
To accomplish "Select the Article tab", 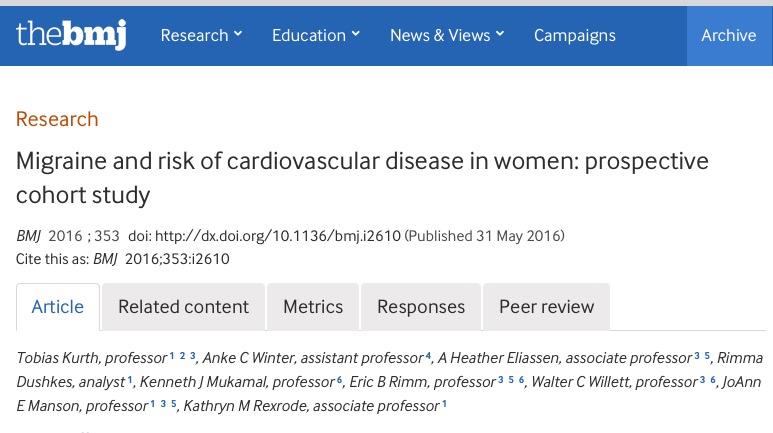I will [x=58, y=307].
